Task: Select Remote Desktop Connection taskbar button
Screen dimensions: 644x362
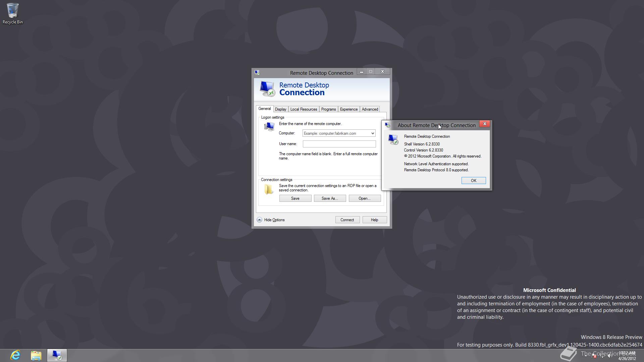Action: click(57, 355)
